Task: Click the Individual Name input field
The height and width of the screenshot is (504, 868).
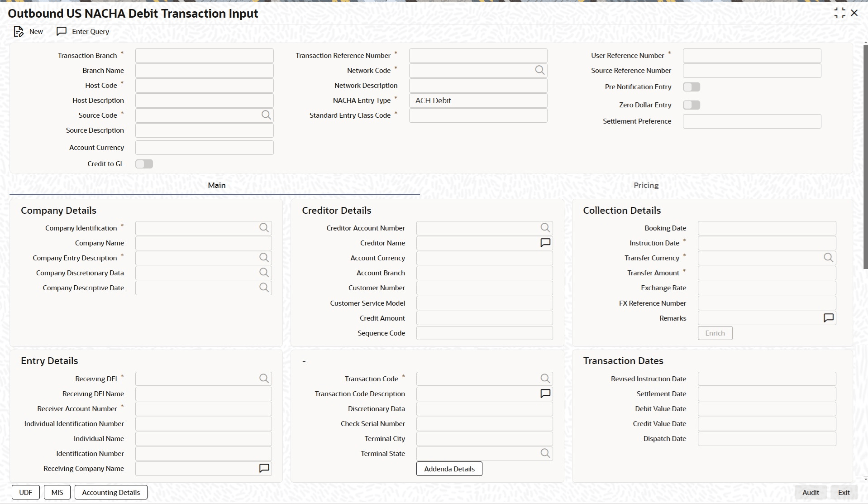Action: [203, 439]
